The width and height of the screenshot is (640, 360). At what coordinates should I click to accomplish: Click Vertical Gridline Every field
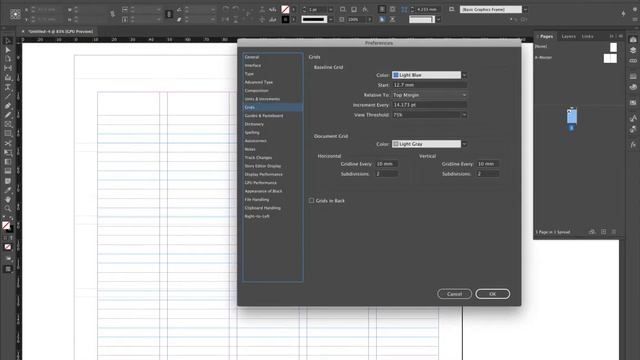tap(488, 164)
